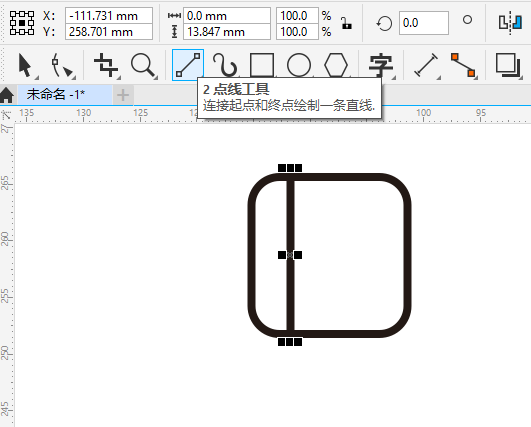Choose the Drop shadow tool

coord(508,65)
